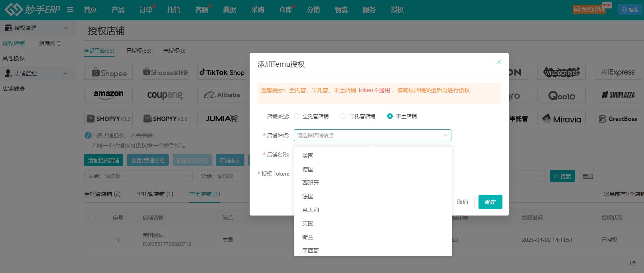Select the SHOPYY V1.0 platform tile

coord(108,119)
